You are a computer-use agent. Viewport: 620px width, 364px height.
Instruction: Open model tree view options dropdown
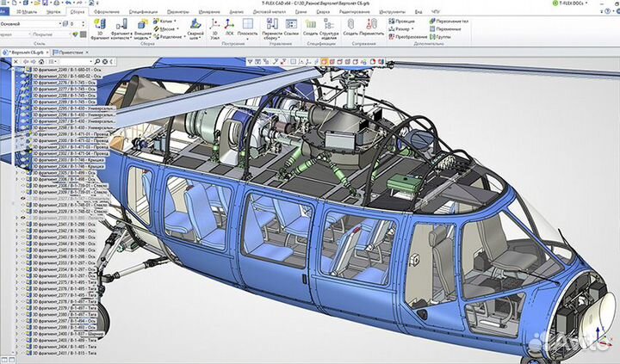coord(53,62)
